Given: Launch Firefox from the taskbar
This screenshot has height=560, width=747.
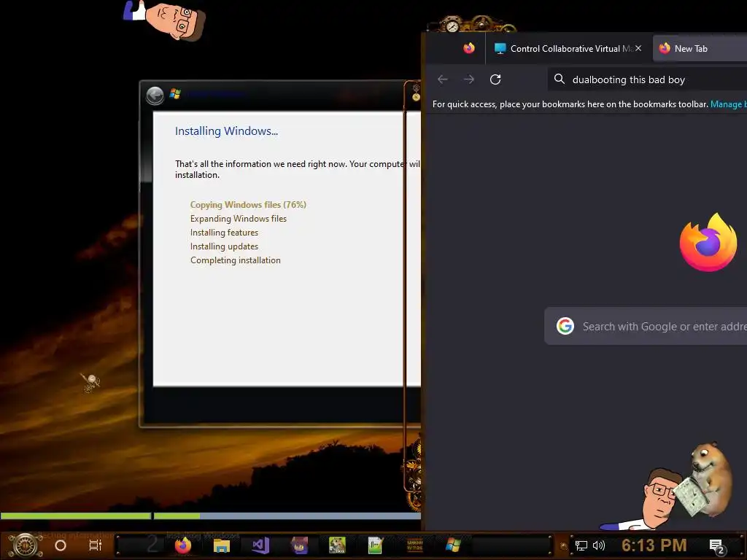Looking at the screenshot, I should [182, 545].
